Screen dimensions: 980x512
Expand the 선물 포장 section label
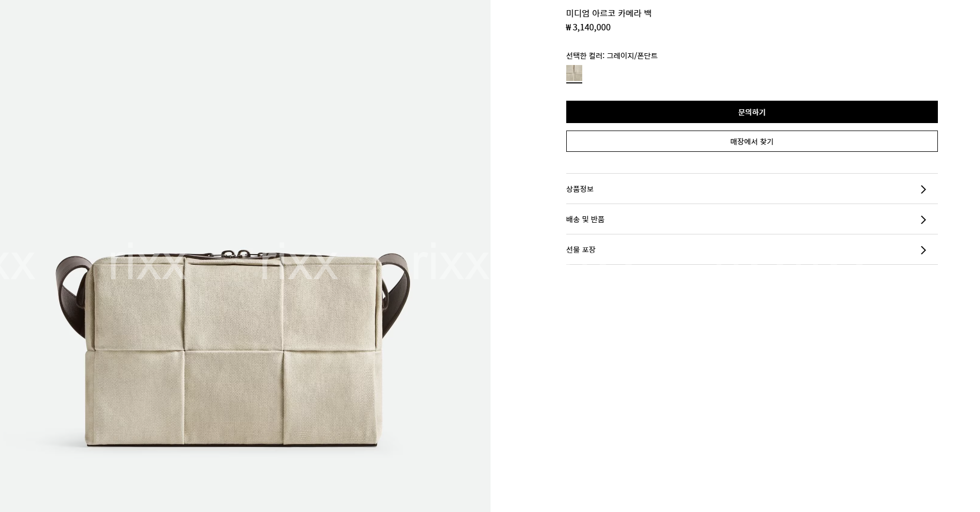[581, 250]
